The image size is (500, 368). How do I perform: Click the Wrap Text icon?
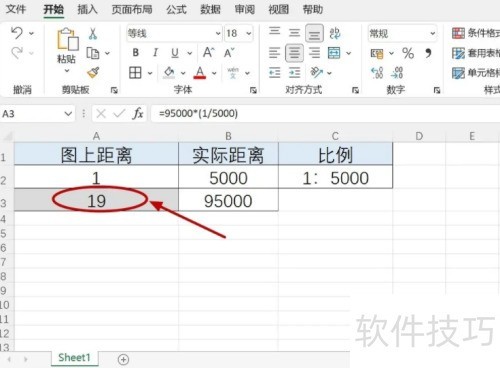click(334, 33)
